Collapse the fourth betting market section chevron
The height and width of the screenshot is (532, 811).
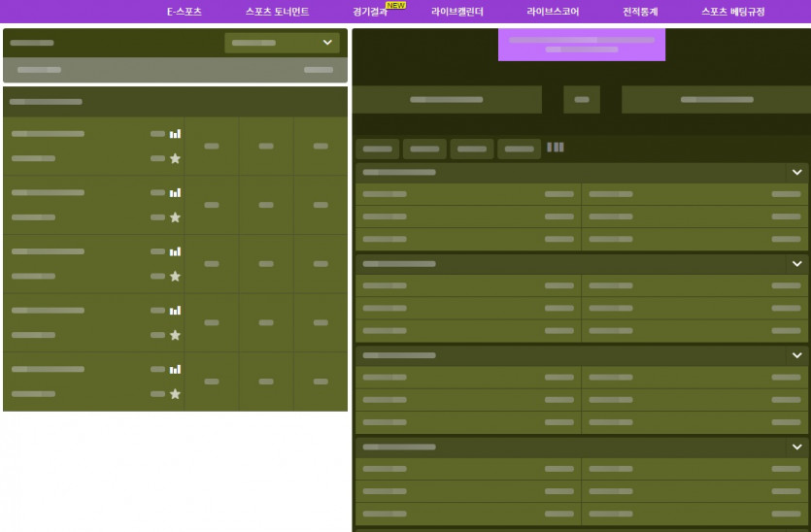coord(797,447)
